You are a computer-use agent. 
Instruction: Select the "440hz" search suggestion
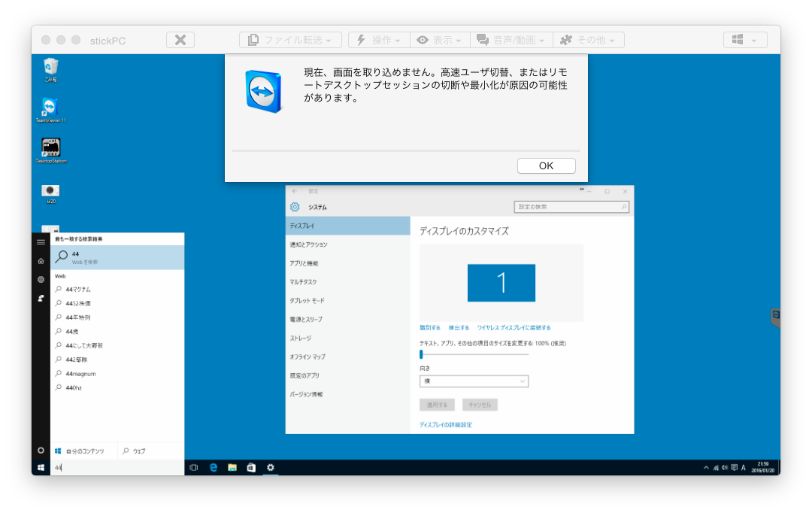pyautogui.click(x=117, y=387)
